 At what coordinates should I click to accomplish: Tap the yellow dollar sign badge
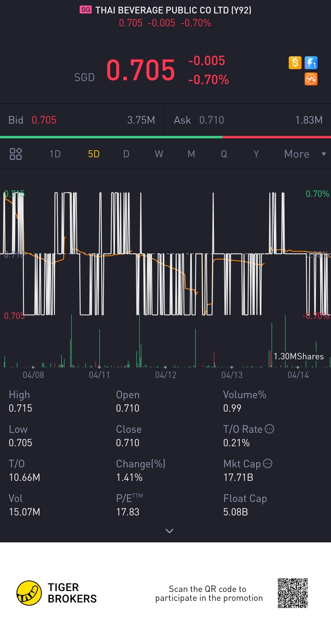(295, 63)
